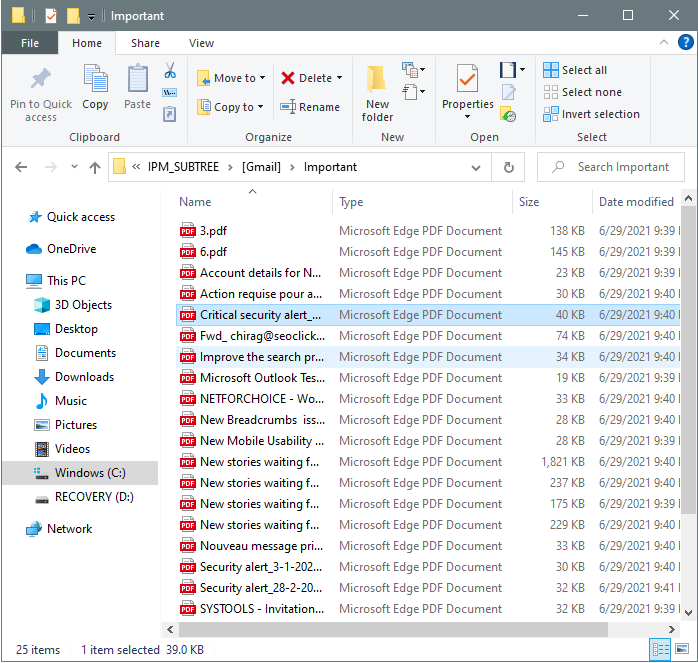Click the Paste clipboard icon
The height and width of the screenshot is (663, 698).
(x=138, y=78)
